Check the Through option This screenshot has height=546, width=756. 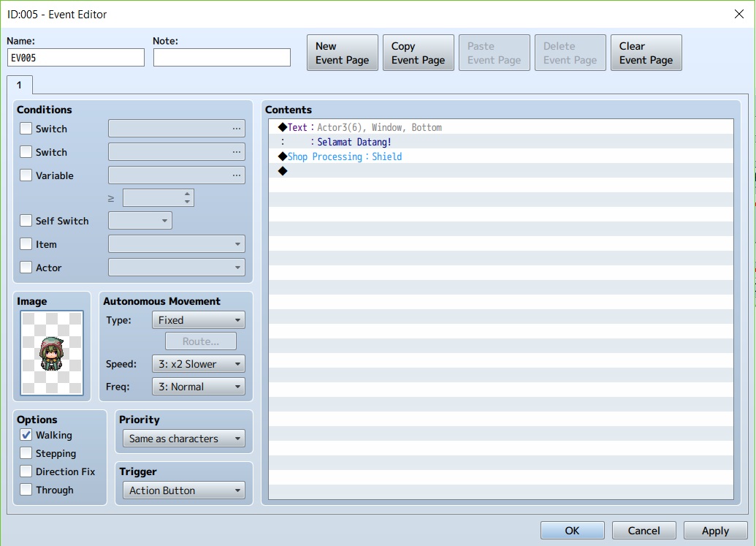26,490
